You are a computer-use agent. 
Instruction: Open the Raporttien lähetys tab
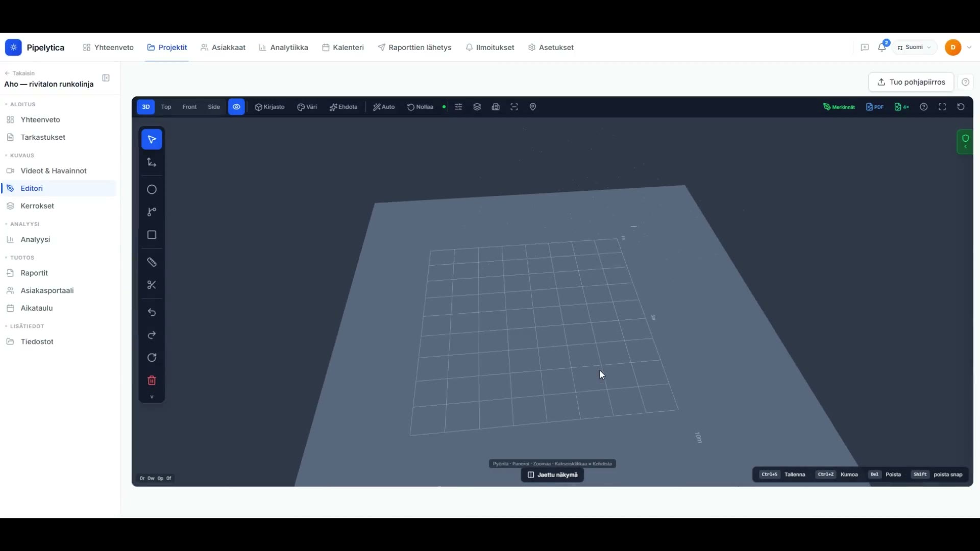pos(414,47)
